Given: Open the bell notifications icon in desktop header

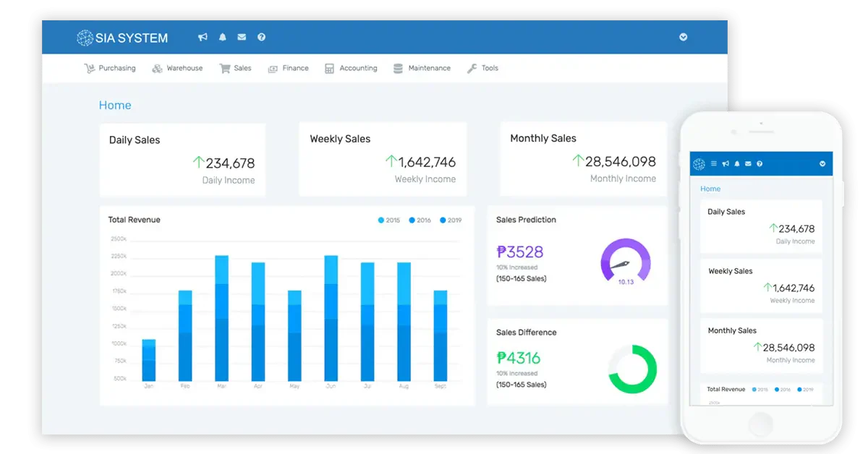Looking at the screenshot, I should (223, 37).
